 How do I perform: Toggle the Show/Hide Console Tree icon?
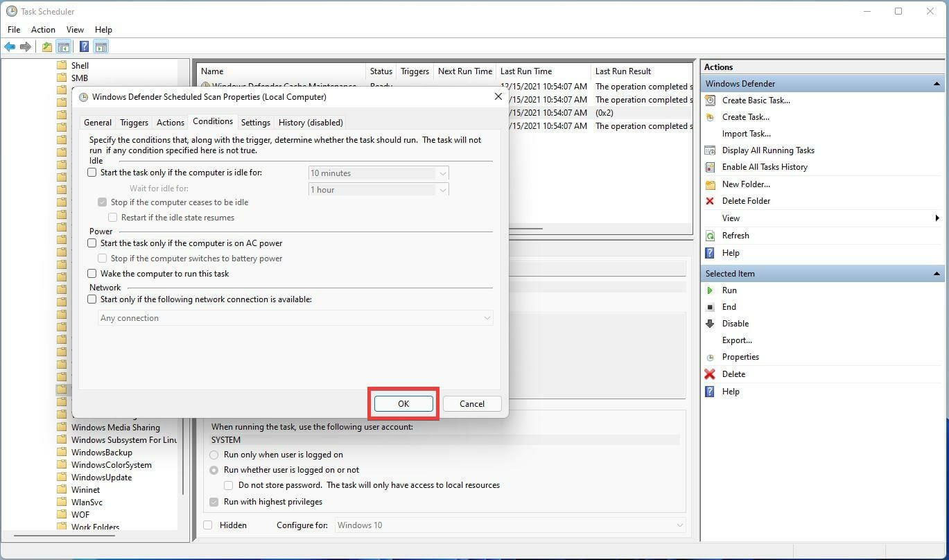point(64,46)
